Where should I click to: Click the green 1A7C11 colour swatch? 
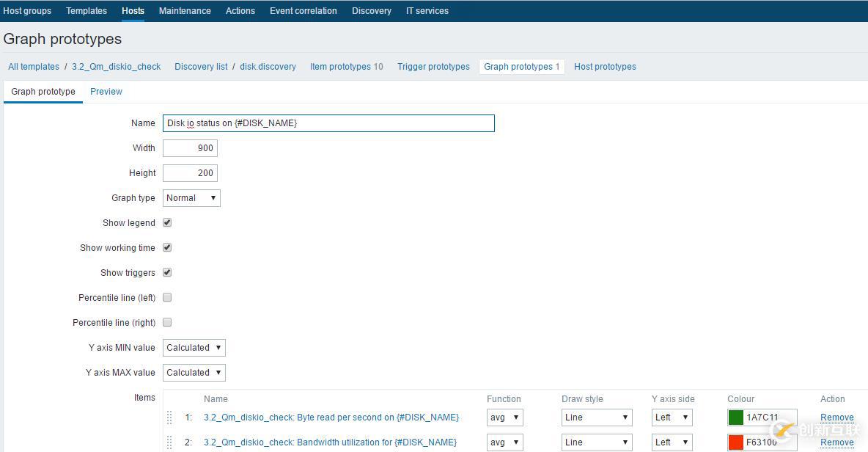pyautogui.click(x=736, y=418)
